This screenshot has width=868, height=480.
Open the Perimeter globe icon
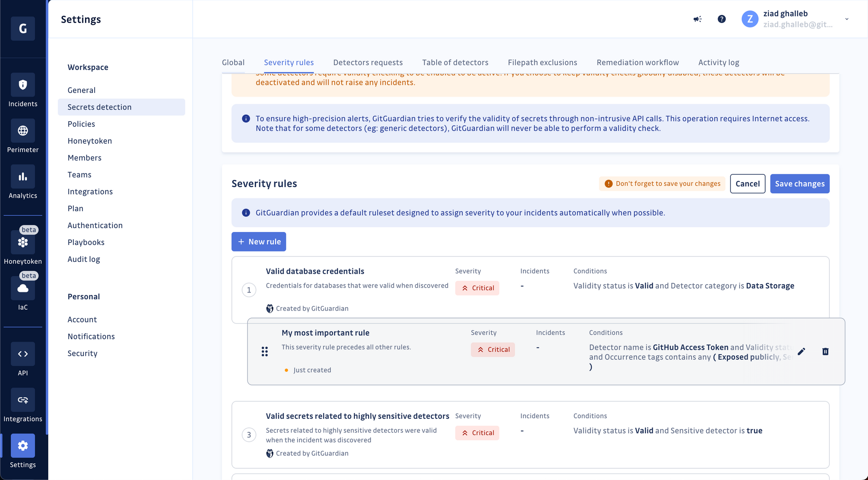[23, 131]
